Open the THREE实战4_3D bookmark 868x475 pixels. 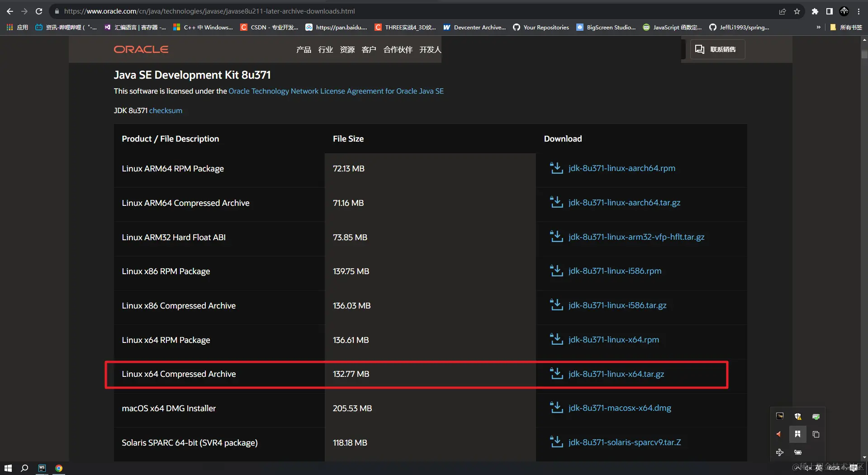pos(405,27)
